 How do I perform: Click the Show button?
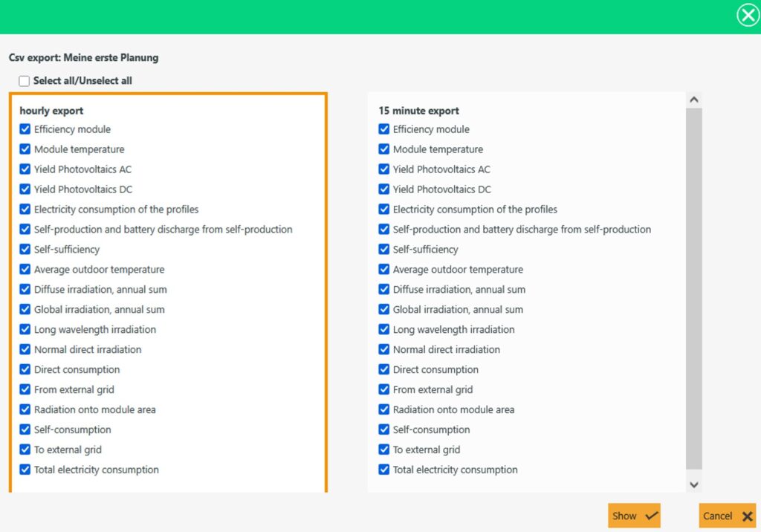pos(634,516)
